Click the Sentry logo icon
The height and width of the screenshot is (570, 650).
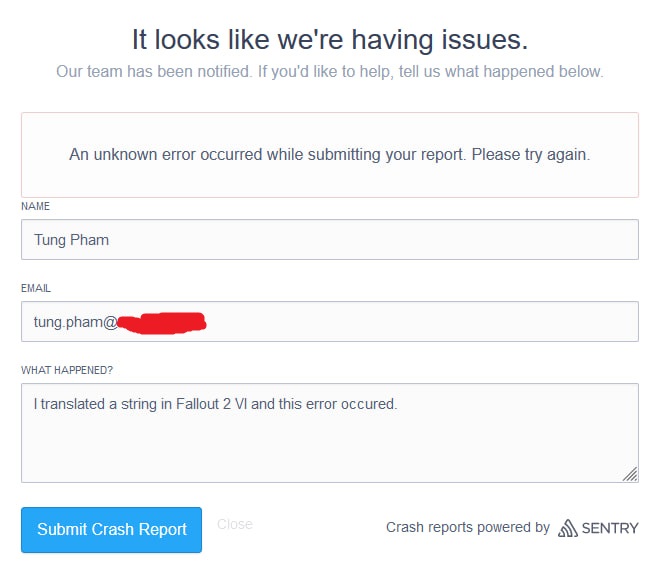(x=568, y=528)
